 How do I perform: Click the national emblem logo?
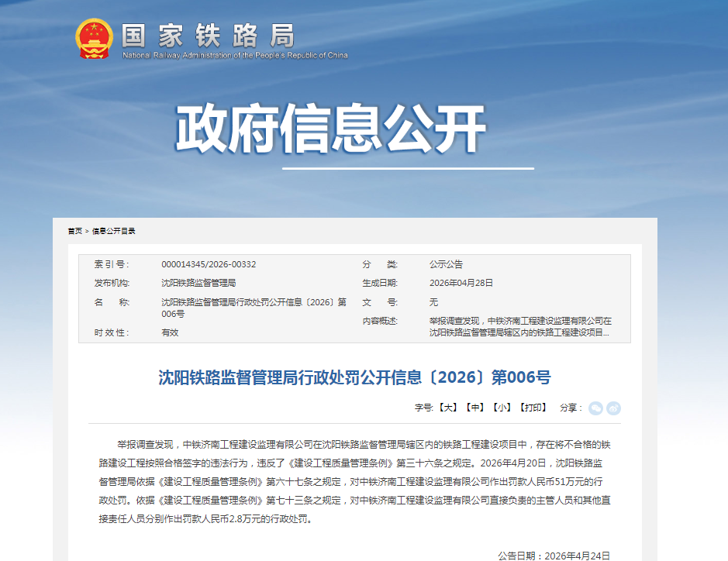pos(94,39)
